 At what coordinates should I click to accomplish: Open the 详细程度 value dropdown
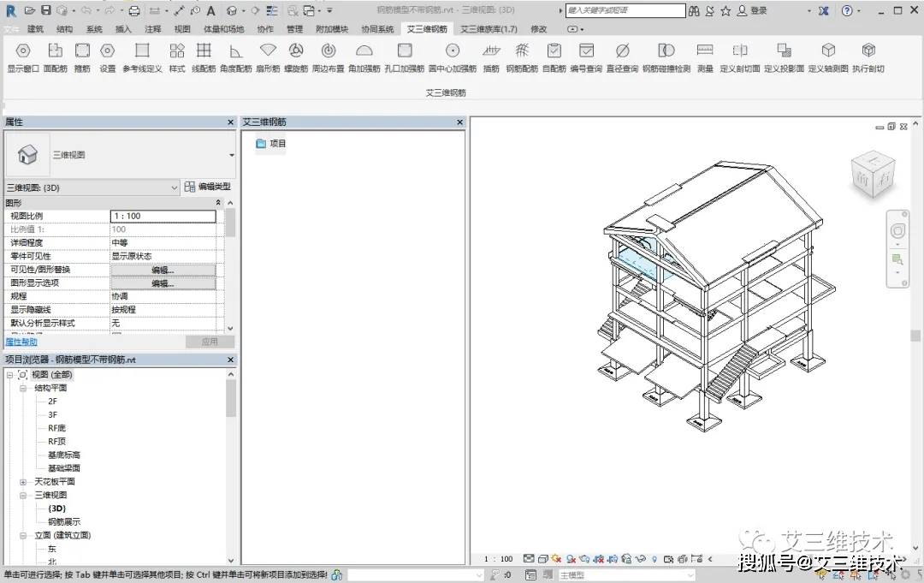click(163, 243)
